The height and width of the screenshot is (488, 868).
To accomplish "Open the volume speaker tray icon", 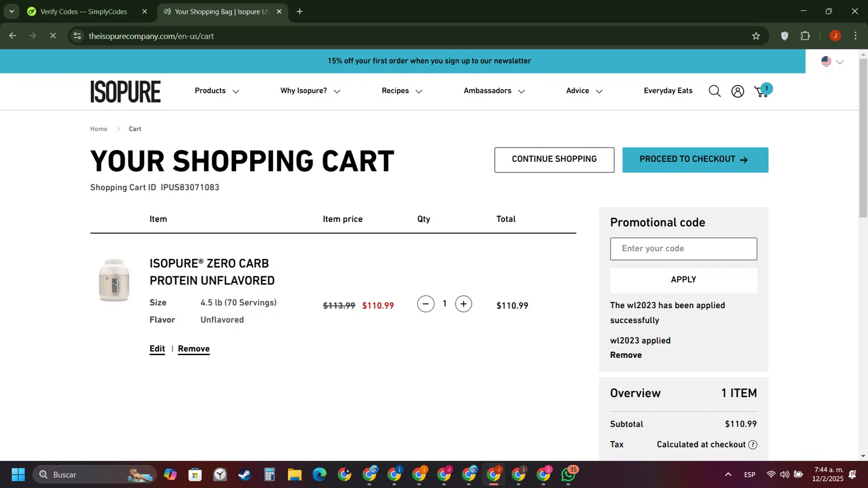I will click(x=784, y=475).
